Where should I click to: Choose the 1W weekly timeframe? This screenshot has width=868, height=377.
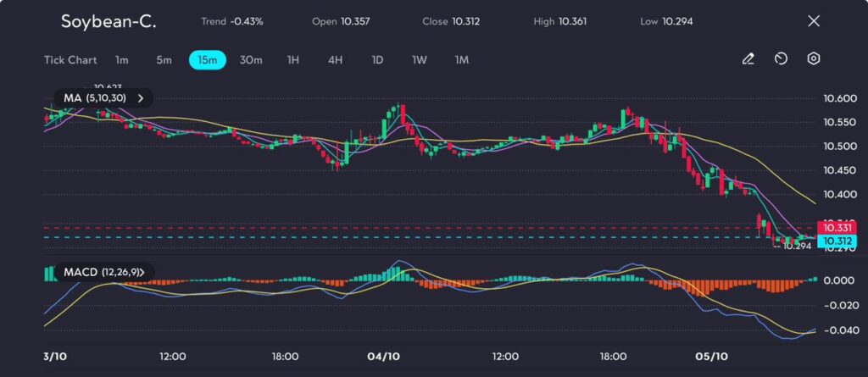[x=420, y=60]
